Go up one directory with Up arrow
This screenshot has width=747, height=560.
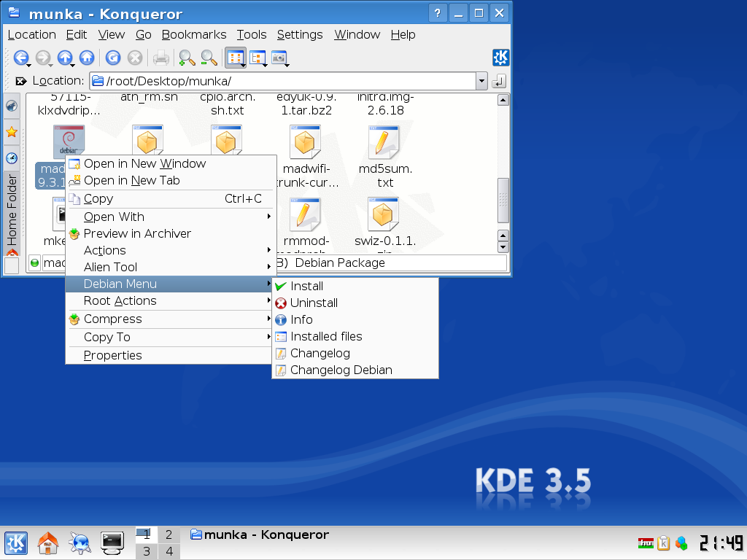(x=65, y=58)
